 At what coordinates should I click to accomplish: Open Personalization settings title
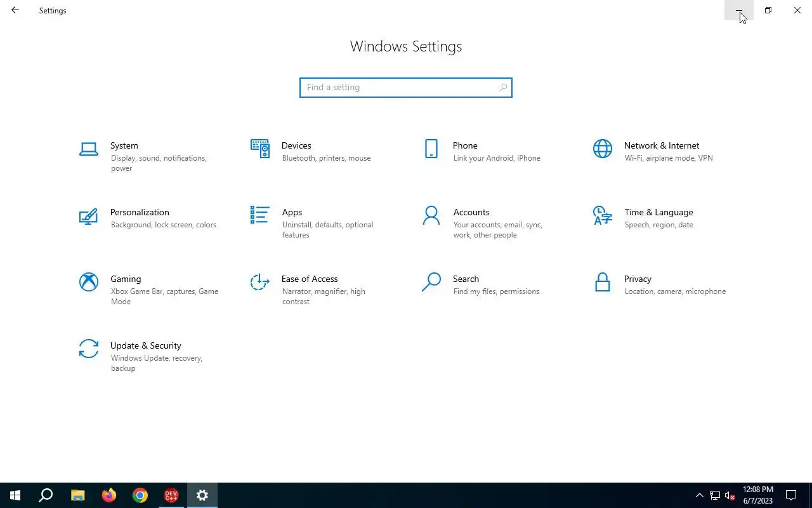click(x=140, y=212)
